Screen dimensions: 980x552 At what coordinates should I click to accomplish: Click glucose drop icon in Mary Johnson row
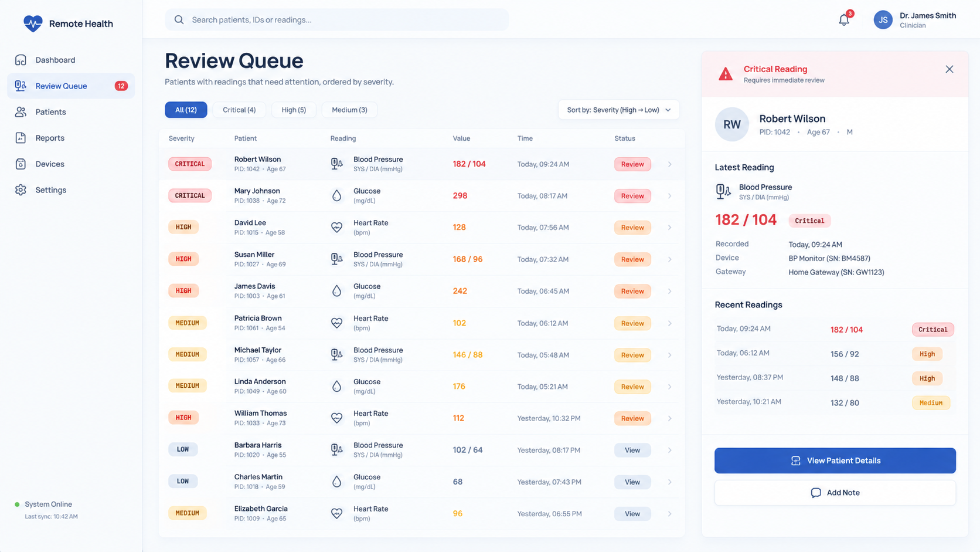coord(336,196)
